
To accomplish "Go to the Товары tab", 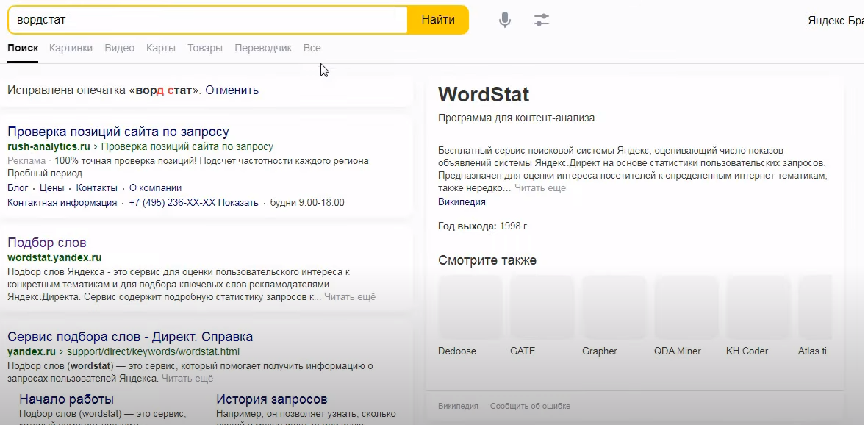I will (204, 48).
